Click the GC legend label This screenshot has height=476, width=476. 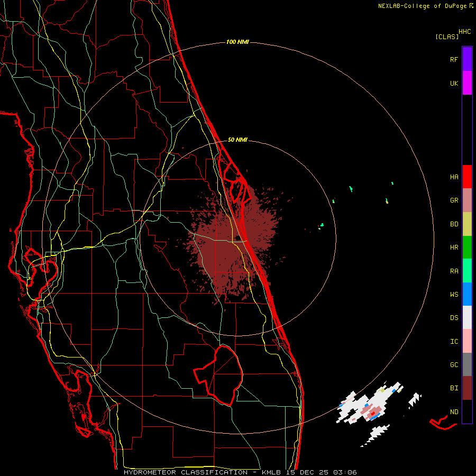(x=454, y=365)
